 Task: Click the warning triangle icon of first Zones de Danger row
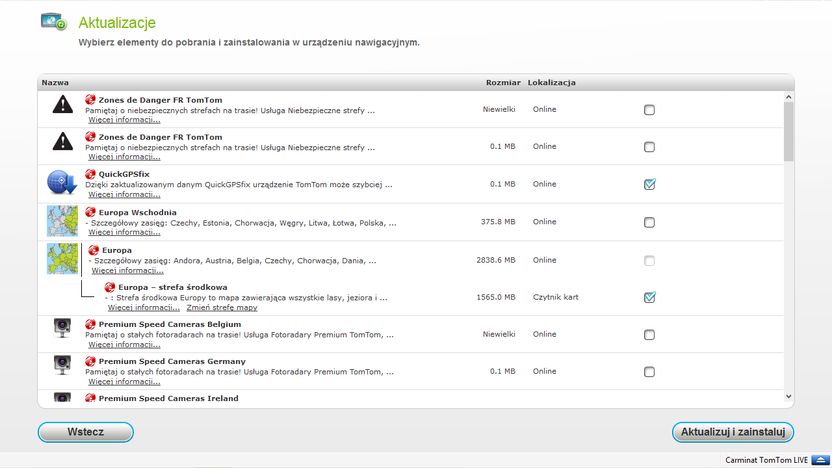coord(63,104)
